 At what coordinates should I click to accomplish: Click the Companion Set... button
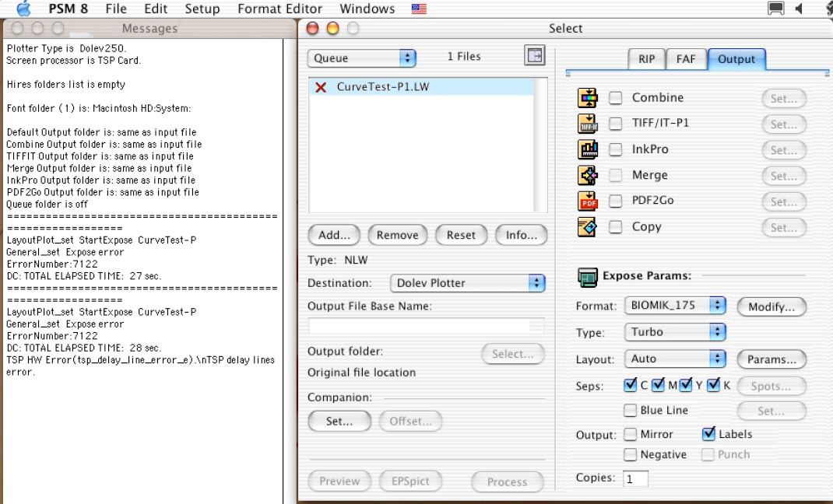pos(339,422)
